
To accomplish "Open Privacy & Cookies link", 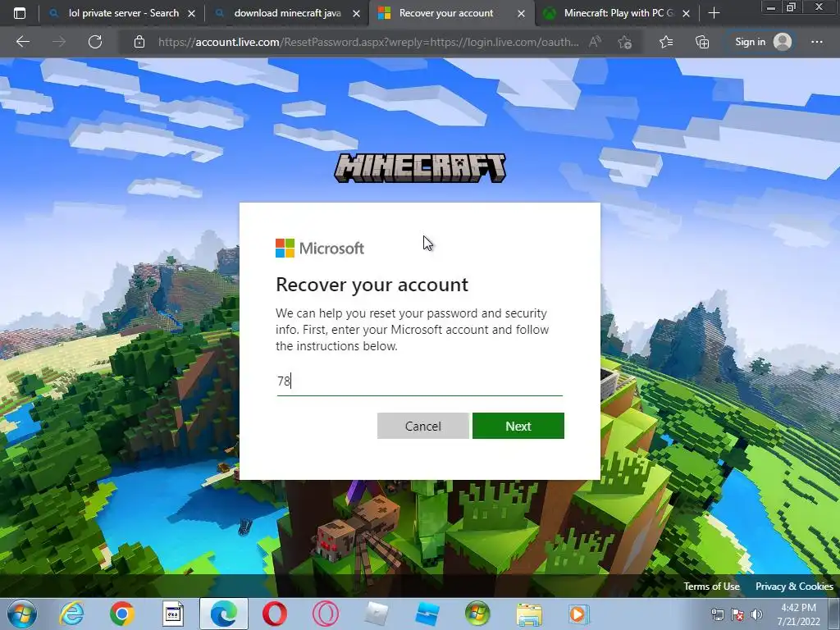I will point(794,586).
